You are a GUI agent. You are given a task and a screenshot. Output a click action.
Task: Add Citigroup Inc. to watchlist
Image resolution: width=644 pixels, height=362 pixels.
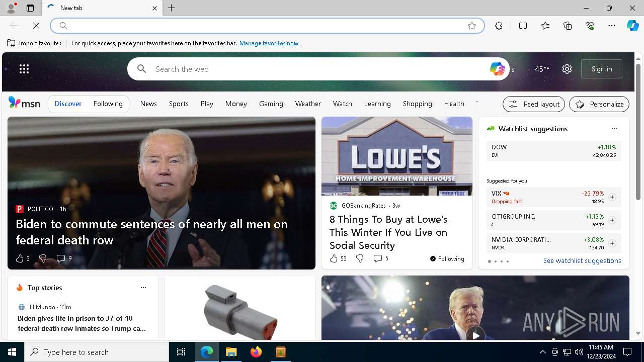coord(612,220)
